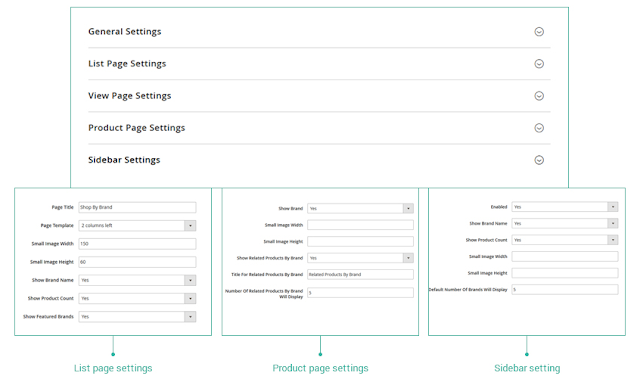Open the List Page Settings section title

127,64
